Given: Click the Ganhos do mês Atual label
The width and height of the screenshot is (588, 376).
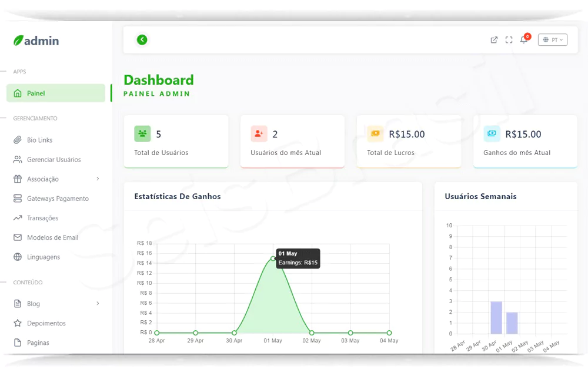Looking at the screenshot, I should (x=517, y=153).
